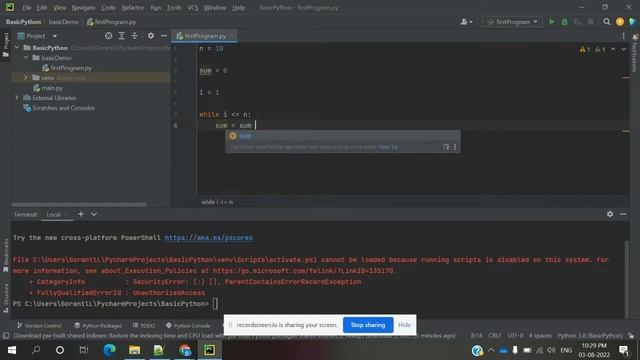Expand External Libraries node
Viewport: 640px width, 360px height.
coord(17,98)
